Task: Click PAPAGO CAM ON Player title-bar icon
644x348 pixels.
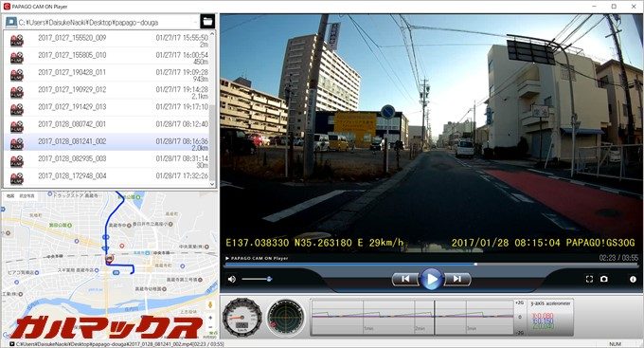Action: click(7, 7)
